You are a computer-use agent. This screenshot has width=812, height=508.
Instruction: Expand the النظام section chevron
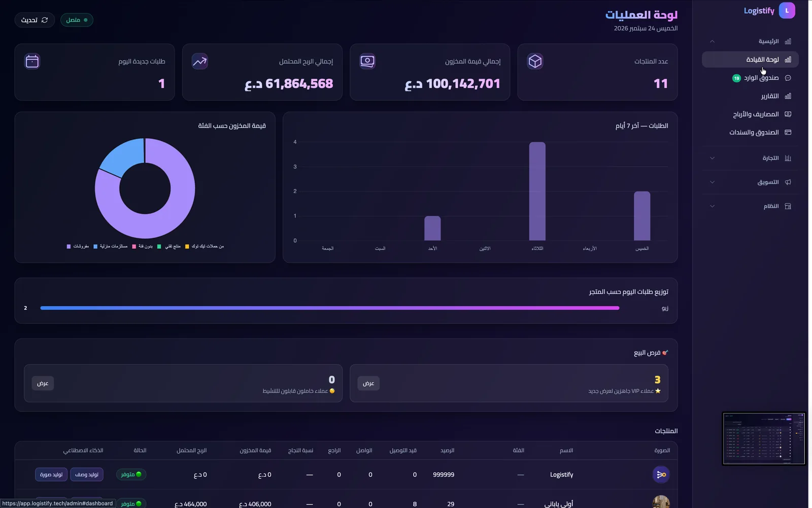pyautogui.click(x=712, y=206)
